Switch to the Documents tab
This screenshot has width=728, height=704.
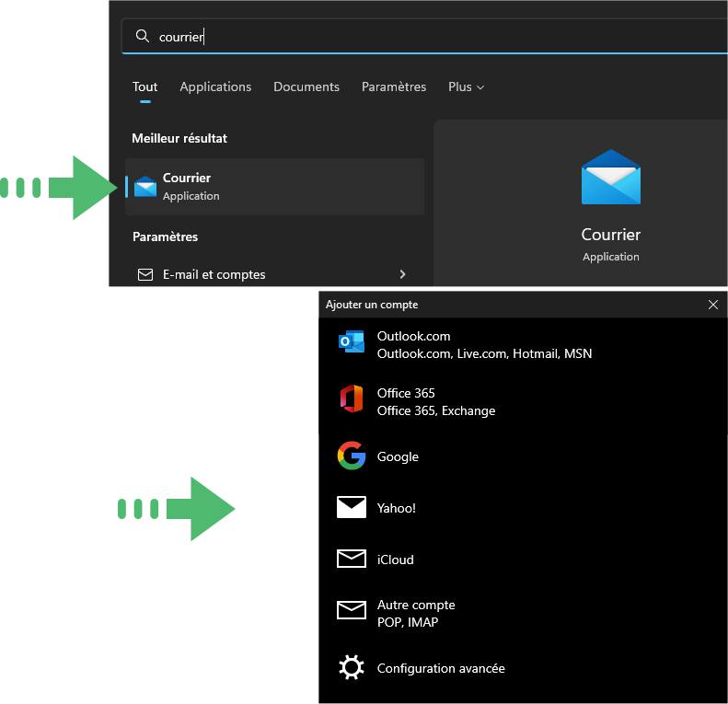coord(306,87)
